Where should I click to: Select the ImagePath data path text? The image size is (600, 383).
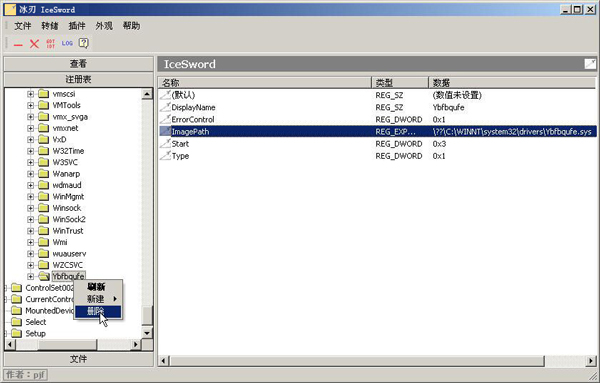(x=512, y=132)
